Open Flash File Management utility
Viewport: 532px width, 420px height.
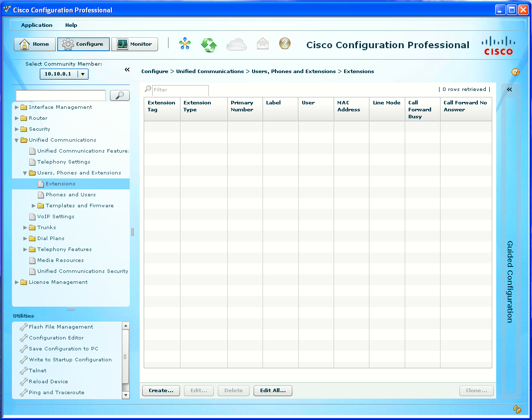61,327
